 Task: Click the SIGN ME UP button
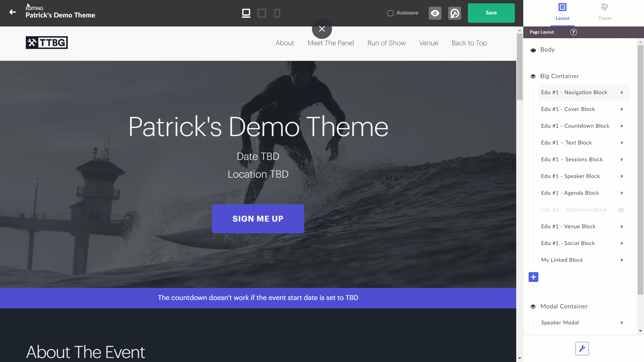point(258,219)
